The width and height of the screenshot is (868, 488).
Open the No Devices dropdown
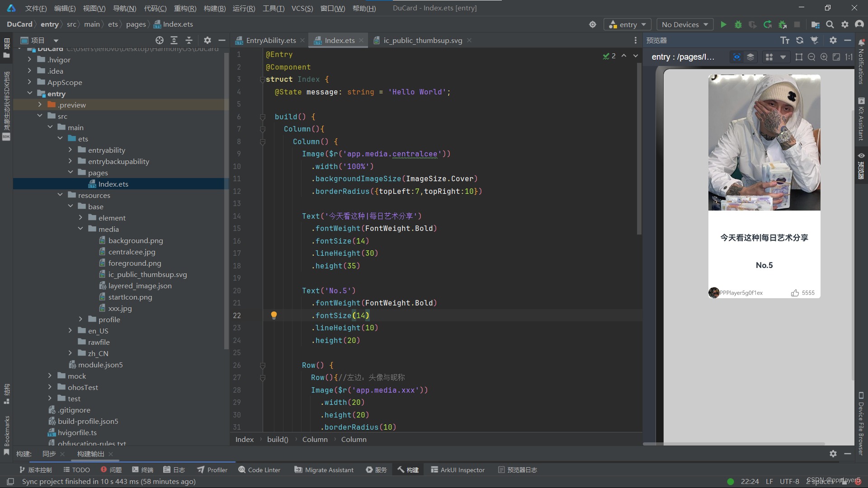click(x=684, y=24)
